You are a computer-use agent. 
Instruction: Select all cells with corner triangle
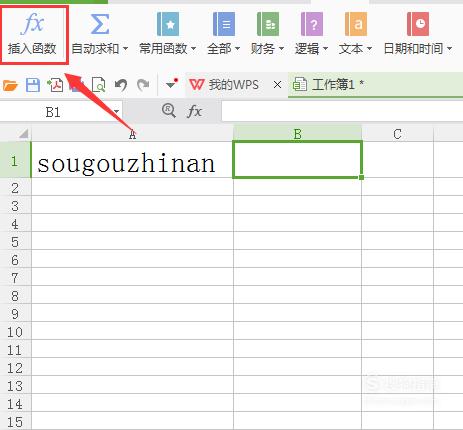coord(23,134)
